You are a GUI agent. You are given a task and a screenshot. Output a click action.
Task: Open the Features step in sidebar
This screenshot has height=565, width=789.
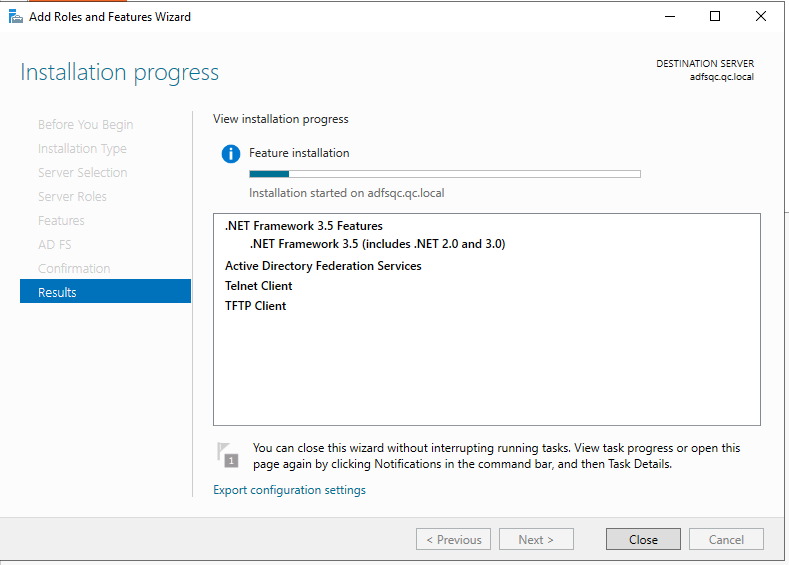click(x=61, y=221)
